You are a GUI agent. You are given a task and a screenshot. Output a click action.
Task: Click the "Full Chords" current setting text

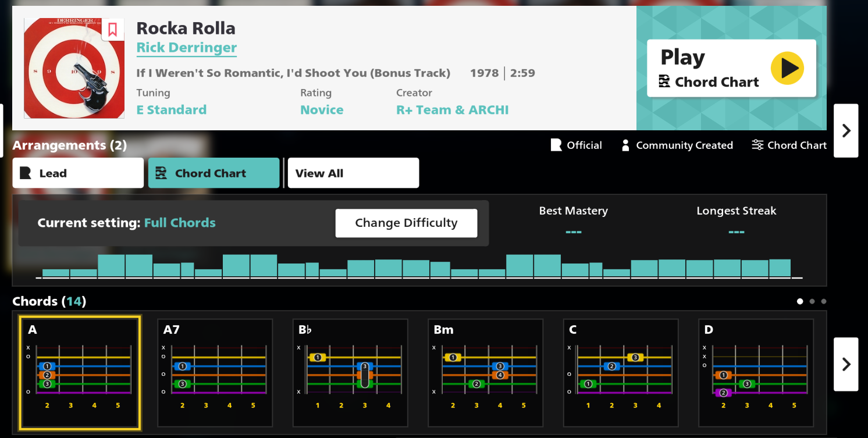tap(180, 223)
